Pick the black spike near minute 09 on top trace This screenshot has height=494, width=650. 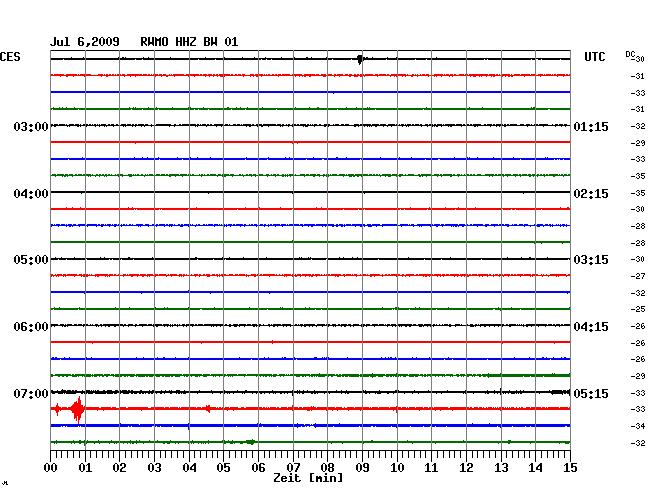click(x=359, y=59)
